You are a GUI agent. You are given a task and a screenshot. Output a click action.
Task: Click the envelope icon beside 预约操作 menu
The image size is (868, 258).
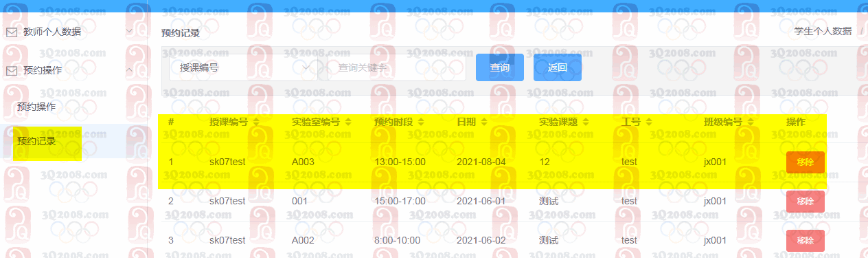click(x=11, y=70)
